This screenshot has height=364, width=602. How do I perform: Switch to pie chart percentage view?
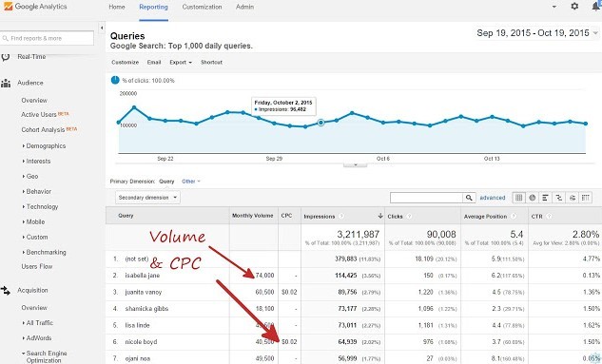pos(533,198)
